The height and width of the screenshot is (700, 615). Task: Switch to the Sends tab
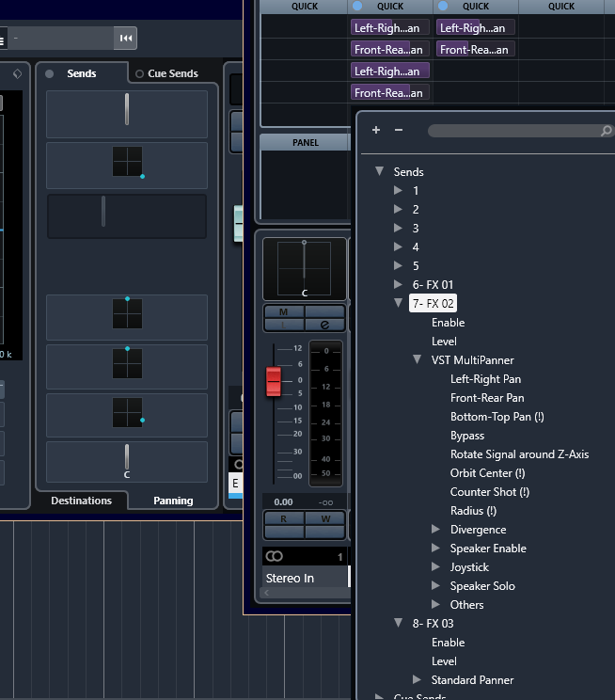click(82, 73)
